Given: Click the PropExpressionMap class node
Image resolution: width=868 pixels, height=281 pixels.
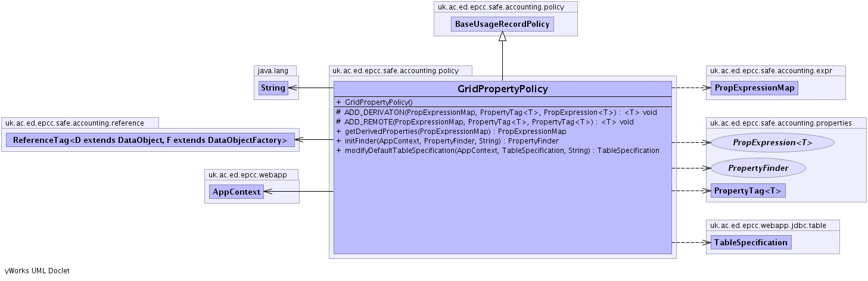Looking at the screenshot, I should point(754,88).
